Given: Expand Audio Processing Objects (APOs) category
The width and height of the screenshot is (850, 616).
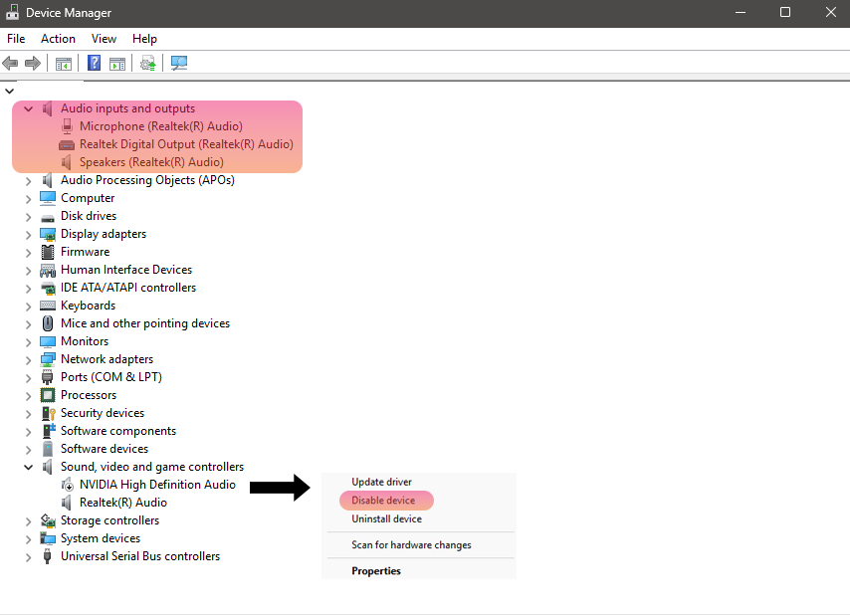Looking at the screenshot, I should coord(28,181).
